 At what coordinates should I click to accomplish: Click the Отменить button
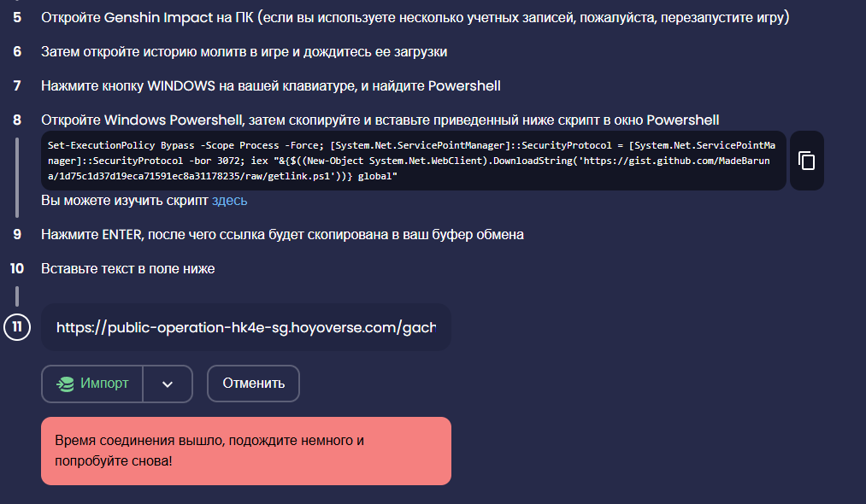pos(253,384)
